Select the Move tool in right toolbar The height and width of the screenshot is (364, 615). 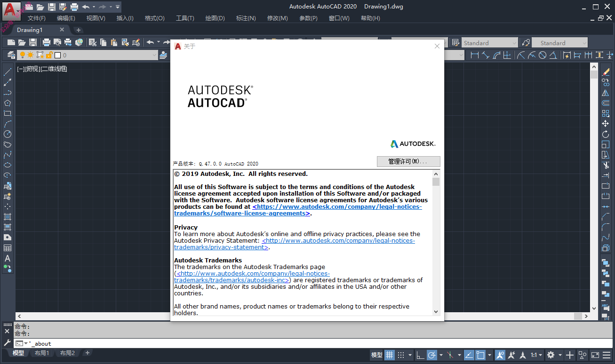(606, 124)
